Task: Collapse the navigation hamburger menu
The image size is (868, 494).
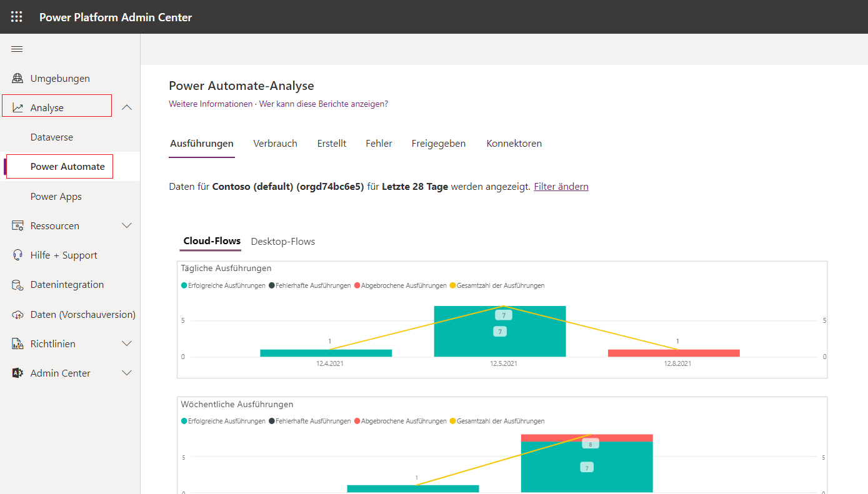Action: coord(17,49)
